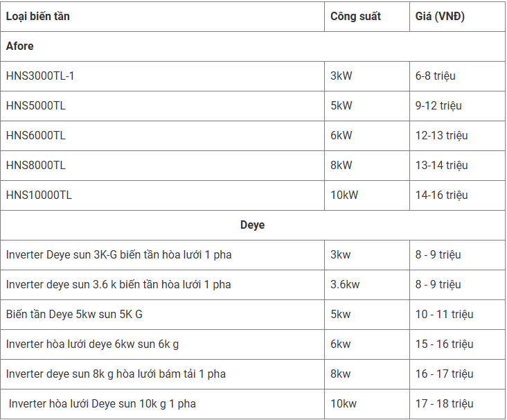The width and height of the screenshot is (507, 420).
Task: Click the "Giá (VNĐ)" column header
Action: click(440, 17)
